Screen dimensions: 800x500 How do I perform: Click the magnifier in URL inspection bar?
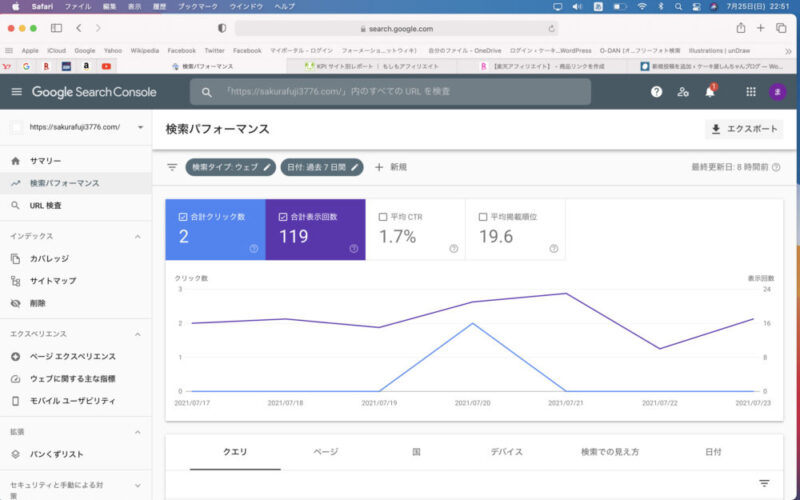[x=207, y=92]
